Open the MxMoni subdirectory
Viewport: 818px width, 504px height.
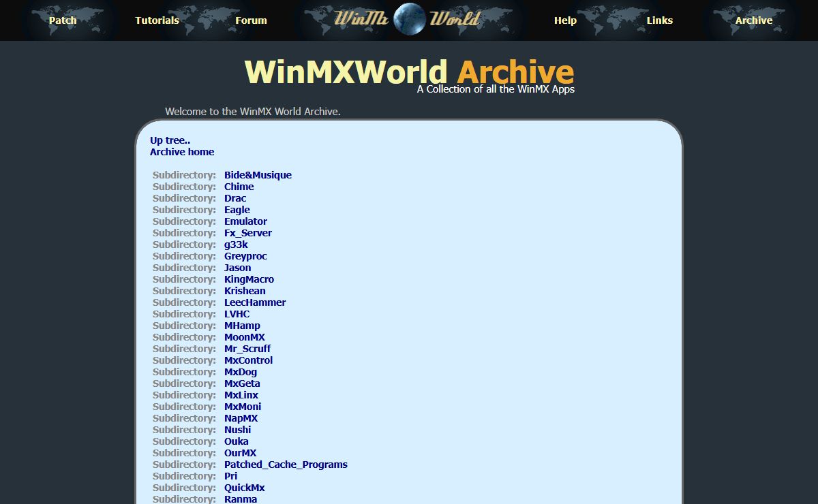tap(243, 407)
